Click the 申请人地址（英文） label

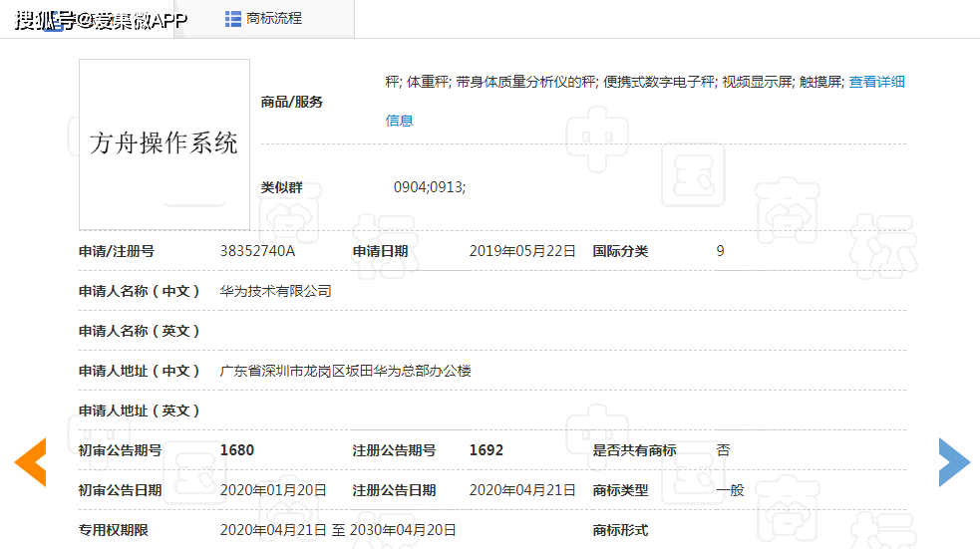pos(140,411)
